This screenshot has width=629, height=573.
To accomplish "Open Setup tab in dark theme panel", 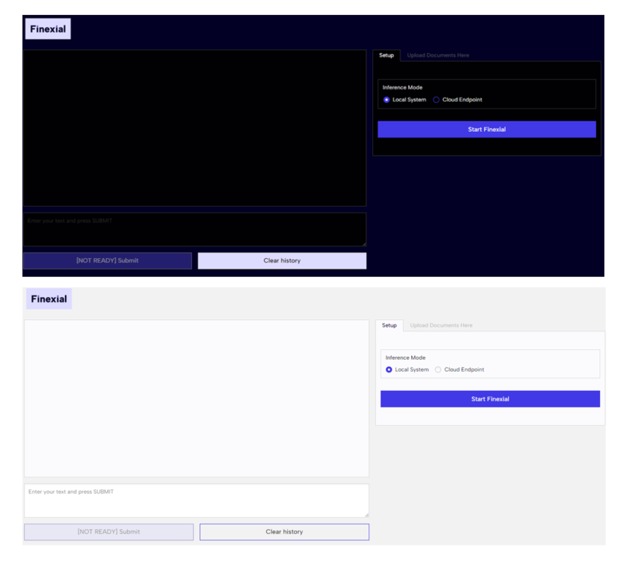I will (x=386, y=55).
